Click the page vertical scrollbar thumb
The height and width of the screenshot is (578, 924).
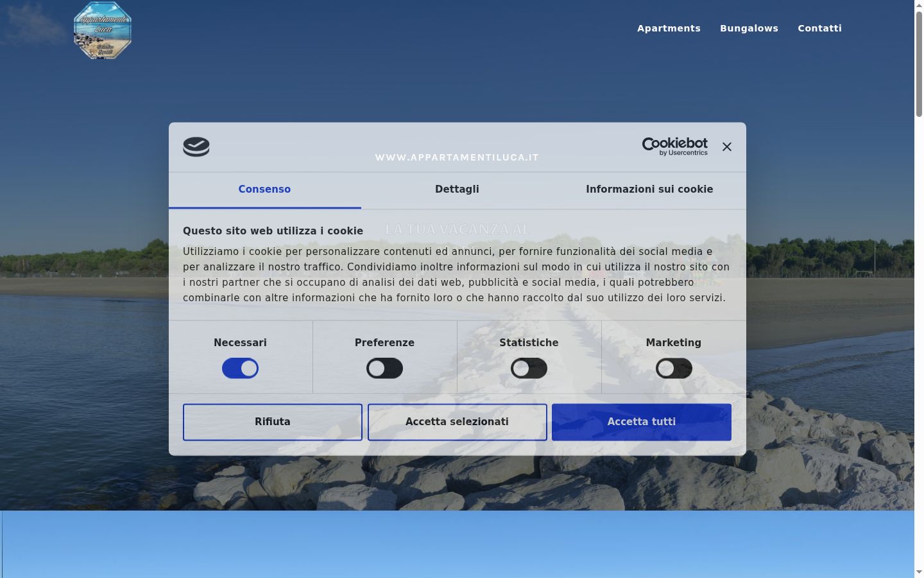919,64
